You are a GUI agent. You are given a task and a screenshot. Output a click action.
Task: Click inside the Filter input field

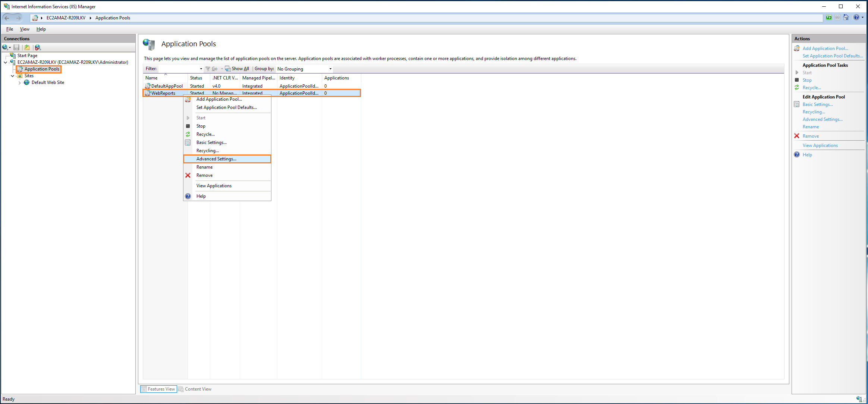tap(179, 69)
